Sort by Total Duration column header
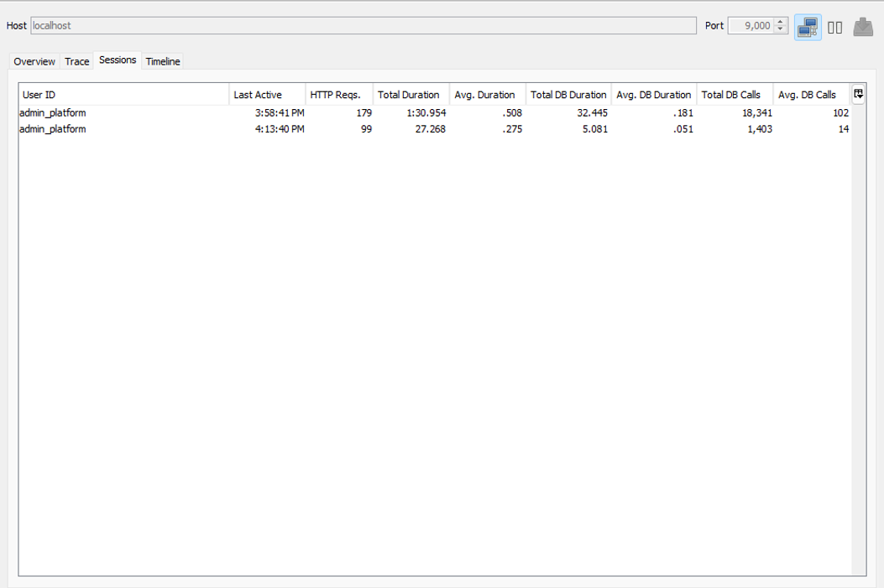The height and width of the screenshot is (588, 884). 411,95
